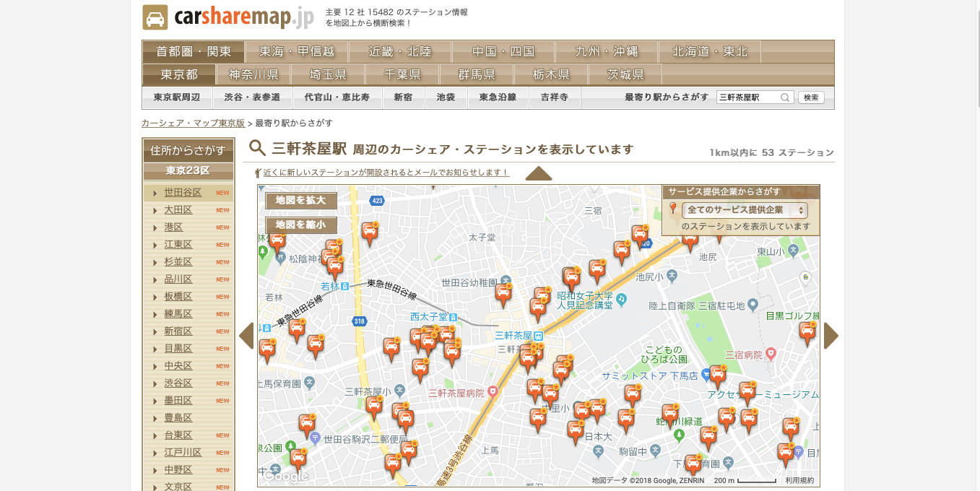Click the 三軒茶屋病院 hospital map pin
This screenshot has width=980, height=491.
click(x=493, y=392)
